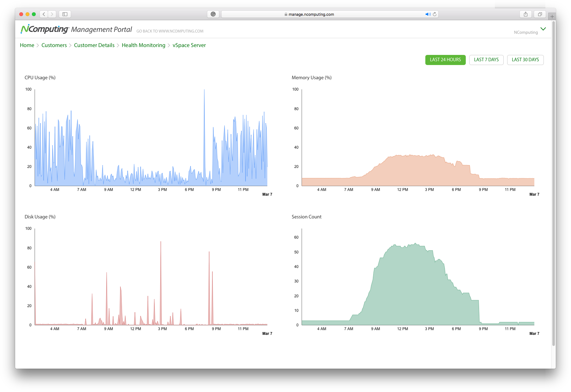Click the CPU Usage (%) chart title
Screen dimensions: 571x392
coord(40,78)
